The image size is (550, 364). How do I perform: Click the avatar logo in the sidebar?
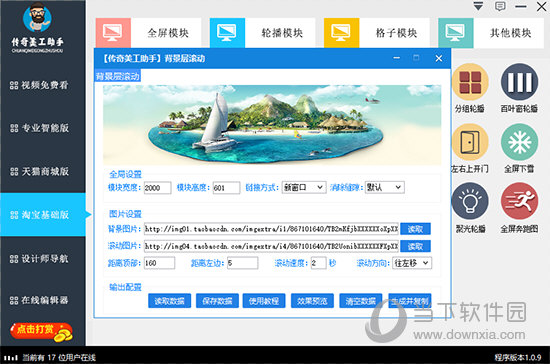[37, 18]
